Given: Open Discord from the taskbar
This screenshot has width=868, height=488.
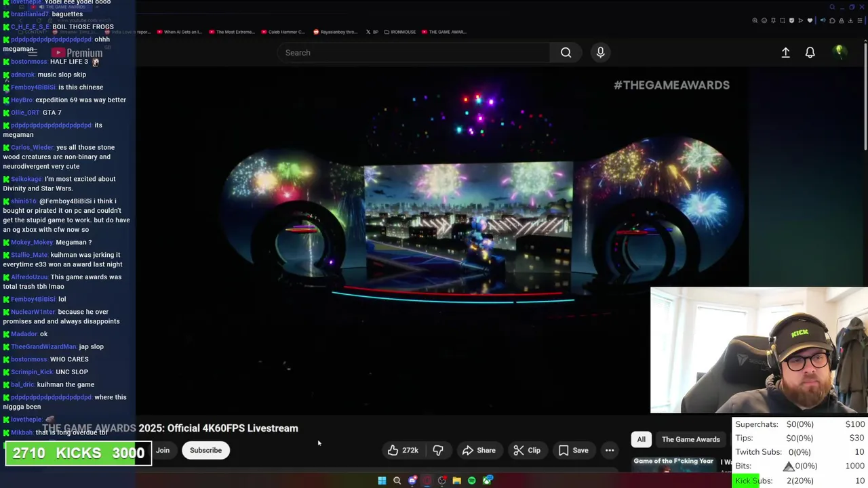Looking at the screenshot, I should 412,481.
